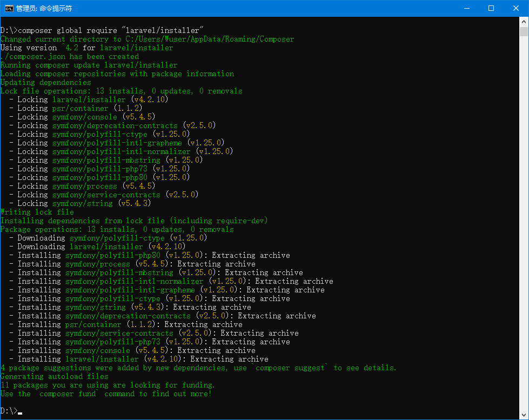This screenshot has height=420, width=529.
Task: Click 'Locking symfony/polyfill-ctype (v1.25.0)' line
Action: pos(99,134)
